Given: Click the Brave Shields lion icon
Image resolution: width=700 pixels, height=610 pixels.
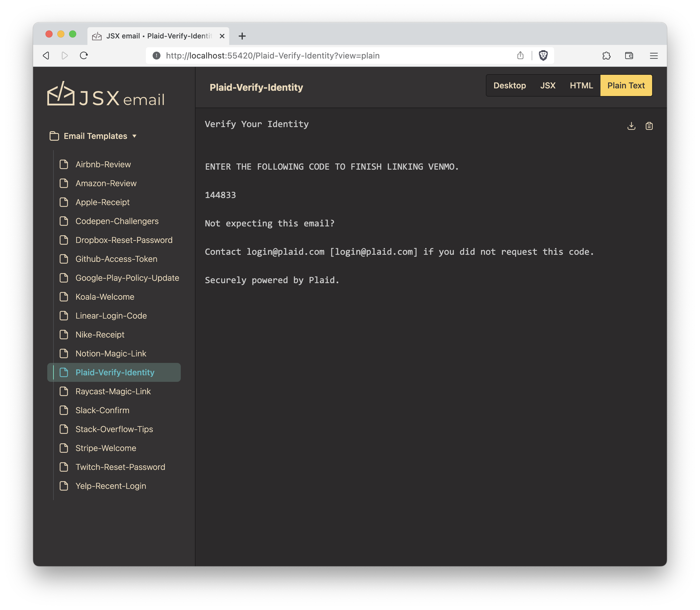Looking at the screenshot, I should click(x=543, y=56).
